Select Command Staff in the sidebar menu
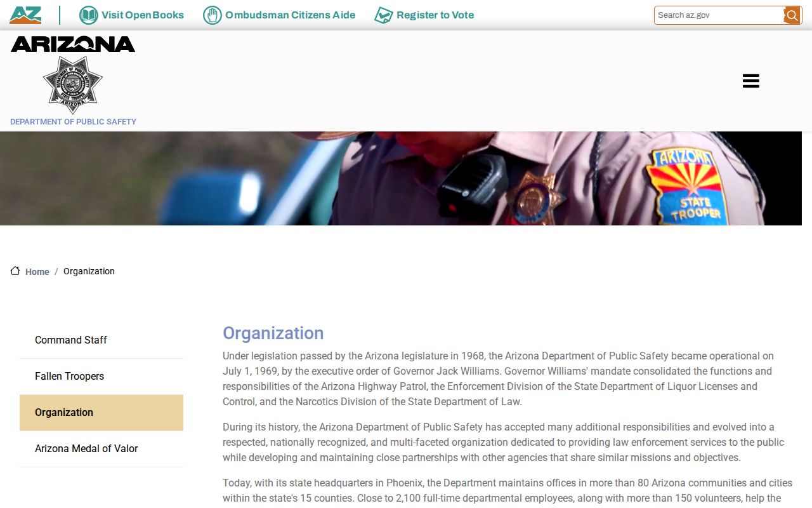 (101, 340)
